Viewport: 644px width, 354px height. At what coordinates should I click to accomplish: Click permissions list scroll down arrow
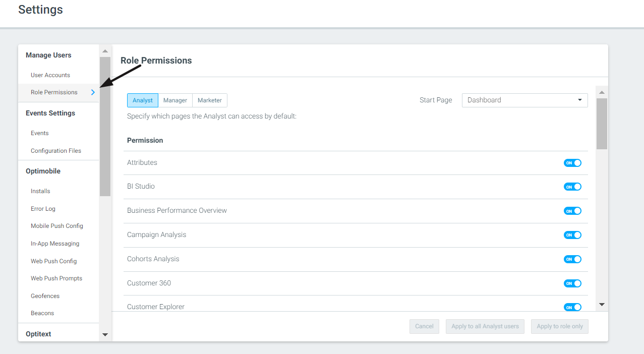point(602,305)
